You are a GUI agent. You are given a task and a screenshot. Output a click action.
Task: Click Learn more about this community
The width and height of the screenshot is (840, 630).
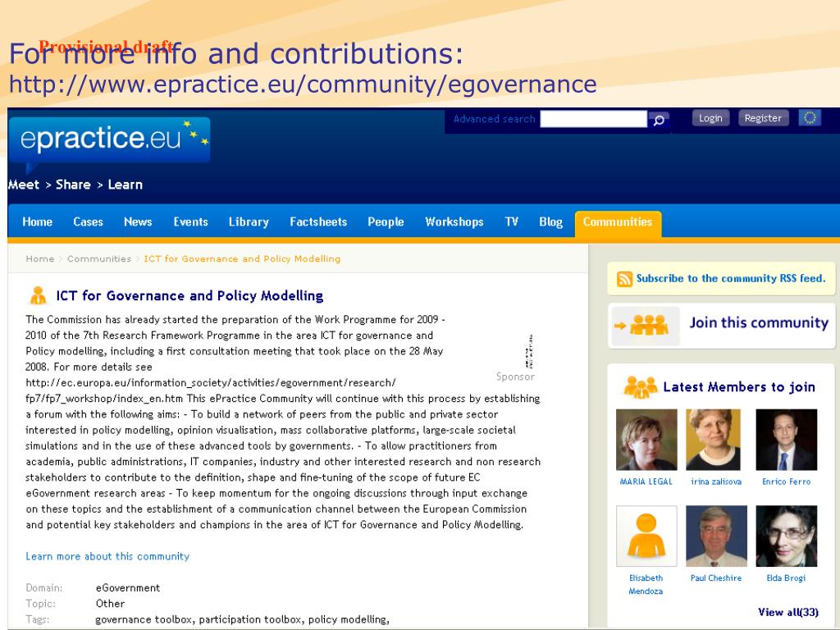(x=107, y=556)
